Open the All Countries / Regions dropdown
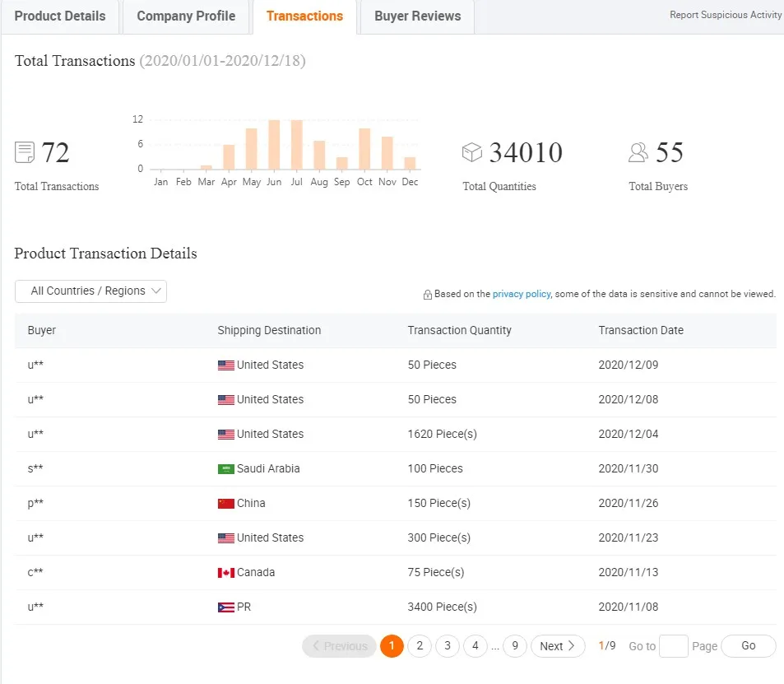Image resolution: width=784 pixels, height=684 pixels. [90, 291]
